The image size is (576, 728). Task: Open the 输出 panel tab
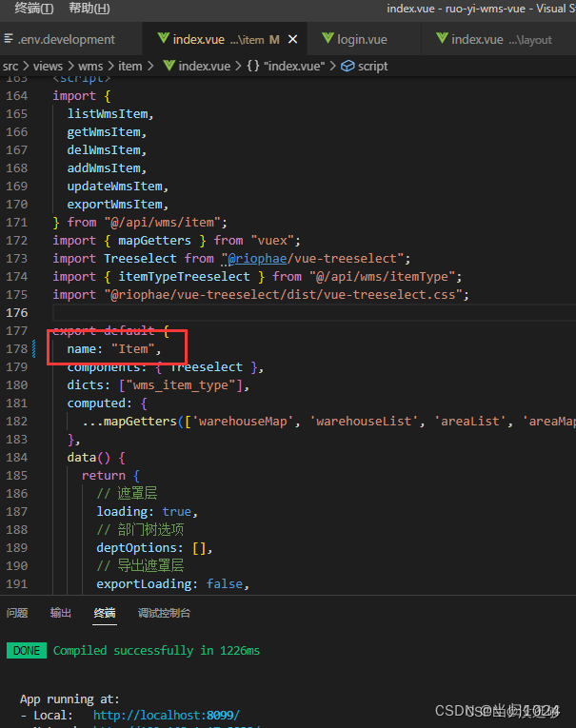click(60, 613)
